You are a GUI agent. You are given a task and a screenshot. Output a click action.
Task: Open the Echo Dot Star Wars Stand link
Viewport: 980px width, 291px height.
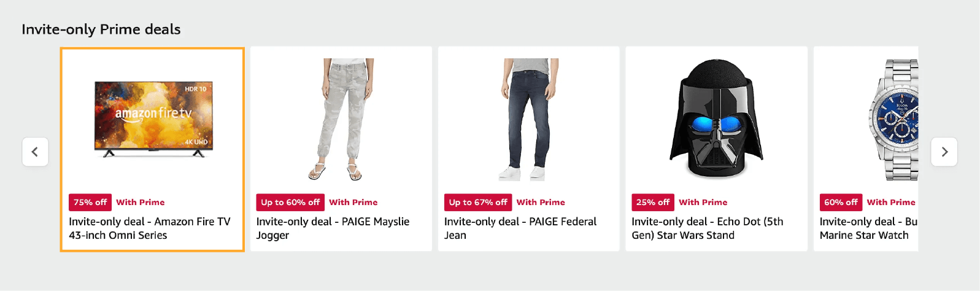pos(708,228)
